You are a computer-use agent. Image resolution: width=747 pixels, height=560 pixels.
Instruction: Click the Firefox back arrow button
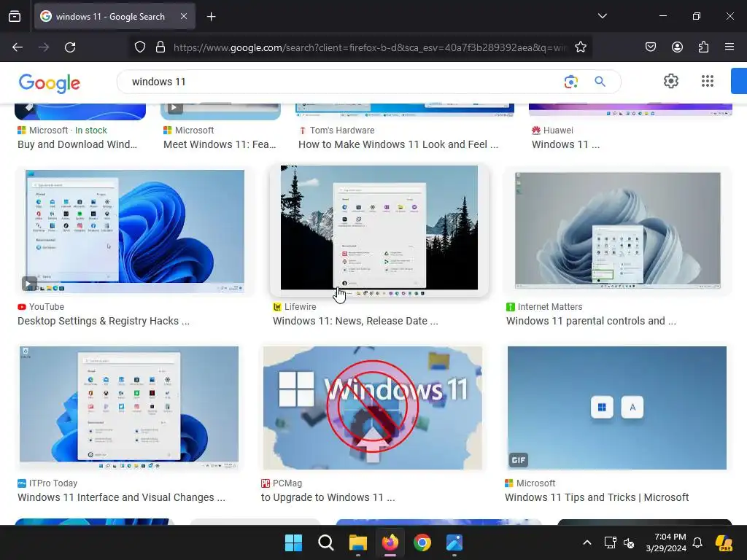pos(18,47)
